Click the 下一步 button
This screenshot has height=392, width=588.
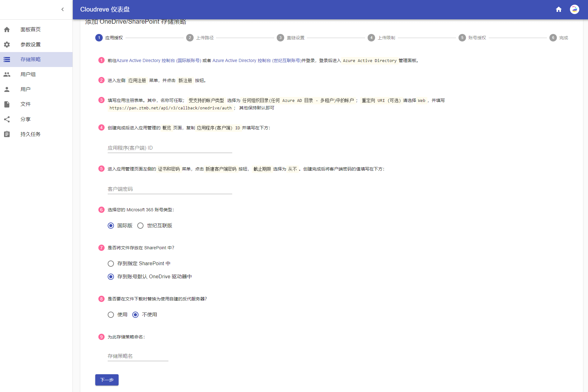(107, 380)
